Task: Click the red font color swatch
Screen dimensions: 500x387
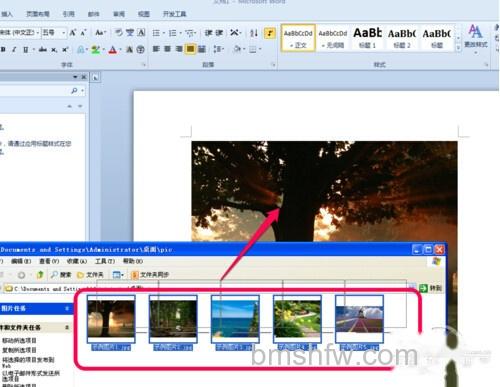Action: [x=113, y=50]
